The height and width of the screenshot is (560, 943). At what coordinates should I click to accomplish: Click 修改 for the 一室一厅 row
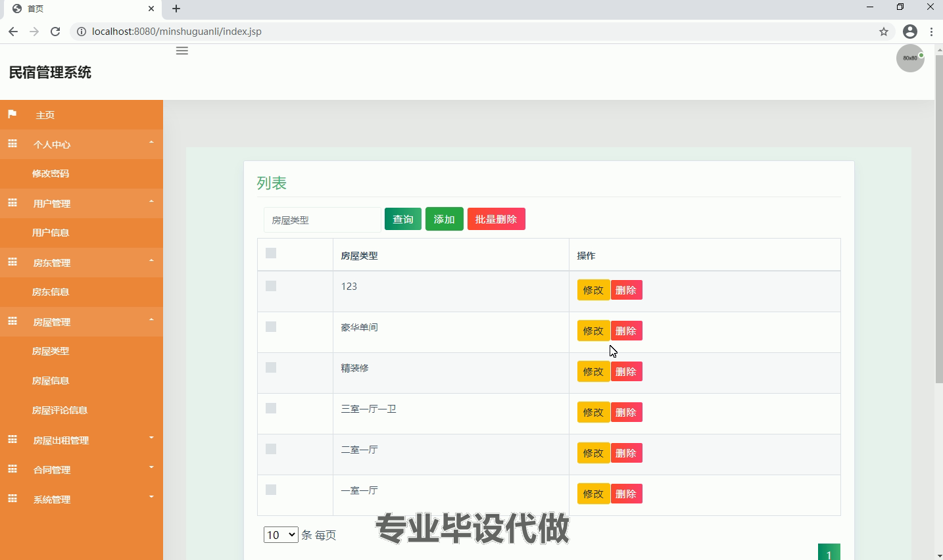pos(594,494)
